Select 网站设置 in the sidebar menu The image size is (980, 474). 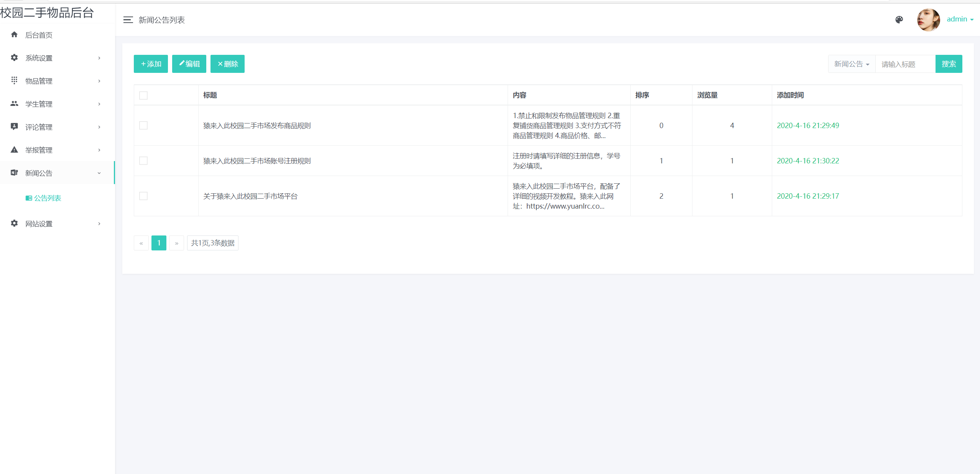[x=38, y=224]
